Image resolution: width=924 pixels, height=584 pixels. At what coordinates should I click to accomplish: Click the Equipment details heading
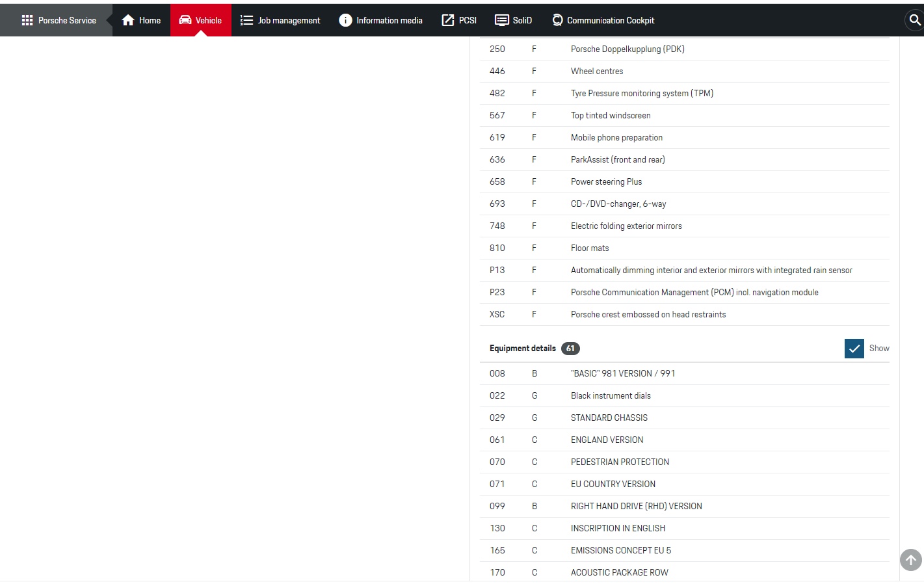(523, 349)
